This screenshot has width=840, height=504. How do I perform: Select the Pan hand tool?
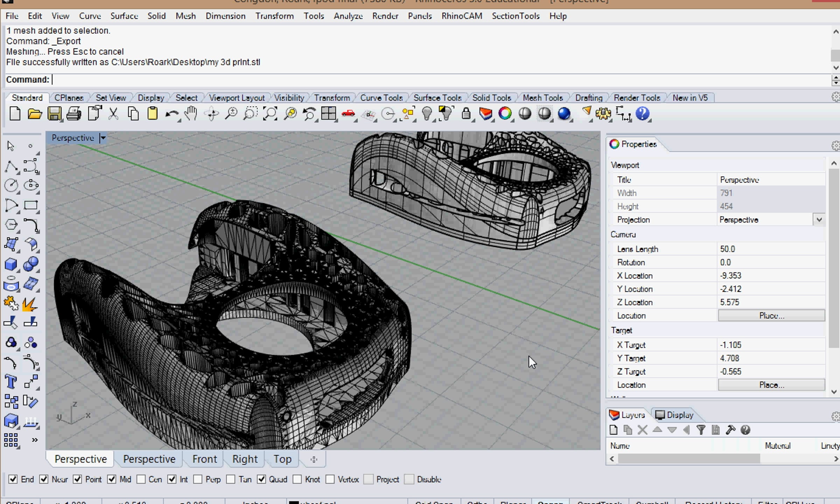coord(191,114)
